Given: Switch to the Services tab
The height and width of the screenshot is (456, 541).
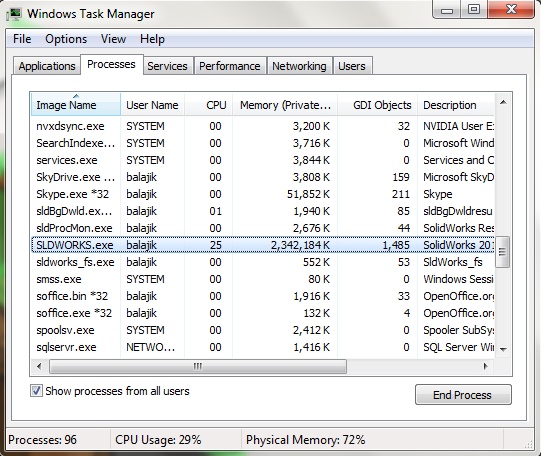Looking at the screenshot, I should [x=167, y=66].
